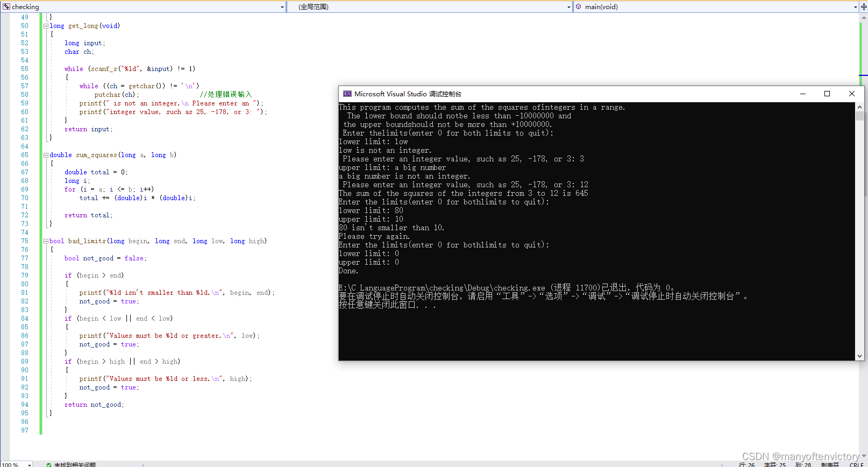The image size is (868, 467).
Task: Click the 'checking' project icon in navigation bar
Action: tap(6, 6)
